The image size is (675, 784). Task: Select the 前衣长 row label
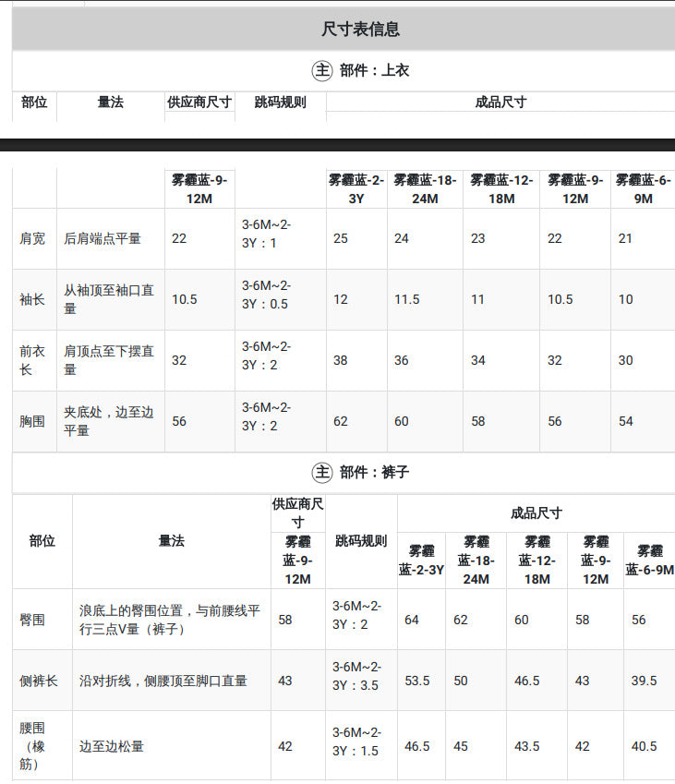point(32,360)
